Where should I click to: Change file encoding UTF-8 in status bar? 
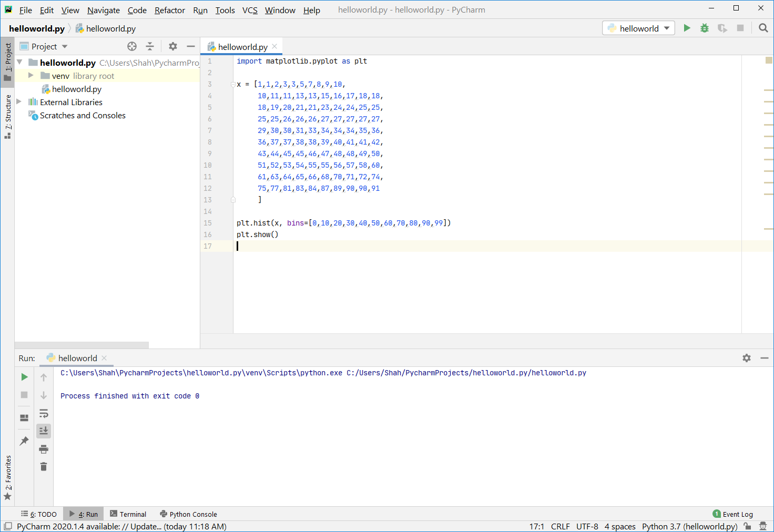click(x=587, y=526)
